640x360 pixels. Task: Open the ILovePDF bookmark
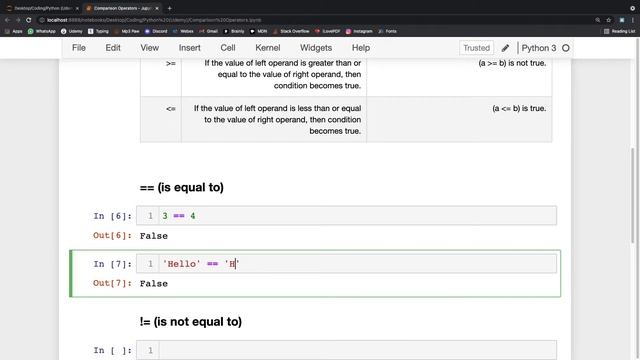pyautogui.click(x=327, y=31)
